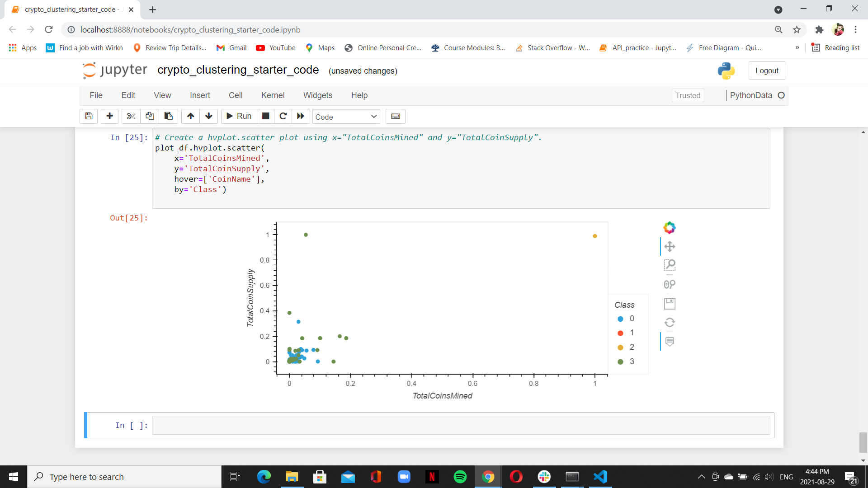Open the Kernel menu
Viewport: 868px width, 488px height.
coord(273,95)
